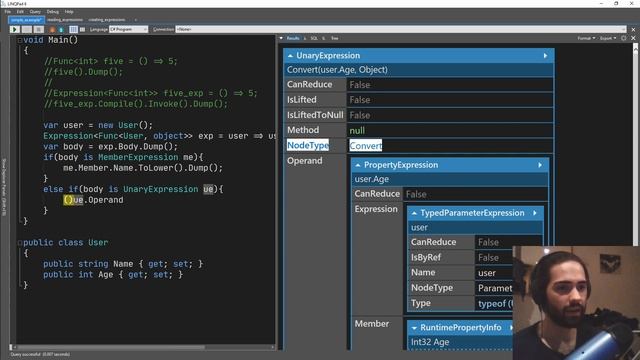Select the IL output tab
The height and width of the screenshot is (360, 640).
pos(324,38)
